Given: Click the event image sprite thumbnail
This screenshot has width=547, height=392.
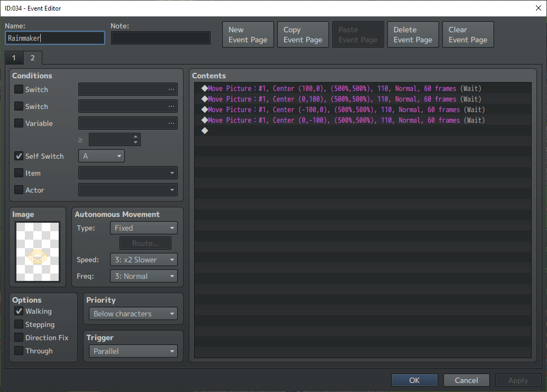Looking at the screenshot, I should 38,251.
